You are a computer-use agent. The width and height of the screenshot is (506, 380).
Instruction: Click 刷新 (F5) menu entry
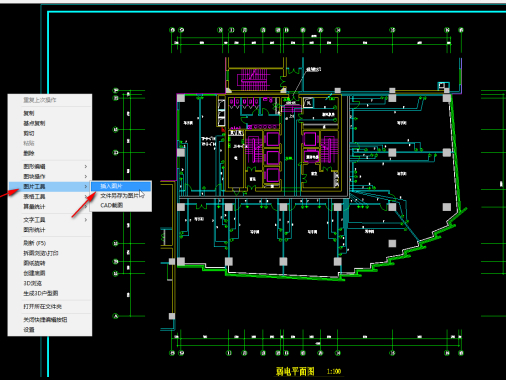pos(50,243)
